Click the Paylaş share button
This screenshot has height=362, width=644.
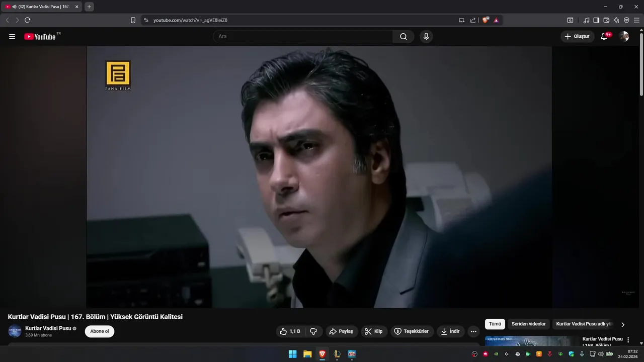click(341, 331)
